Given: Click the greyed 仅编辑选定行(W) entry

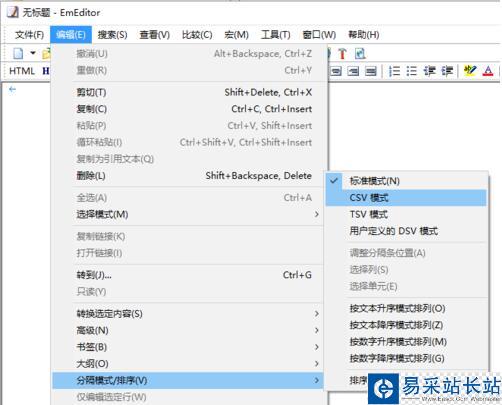Looking at the screenshot, I should point(188,397).
